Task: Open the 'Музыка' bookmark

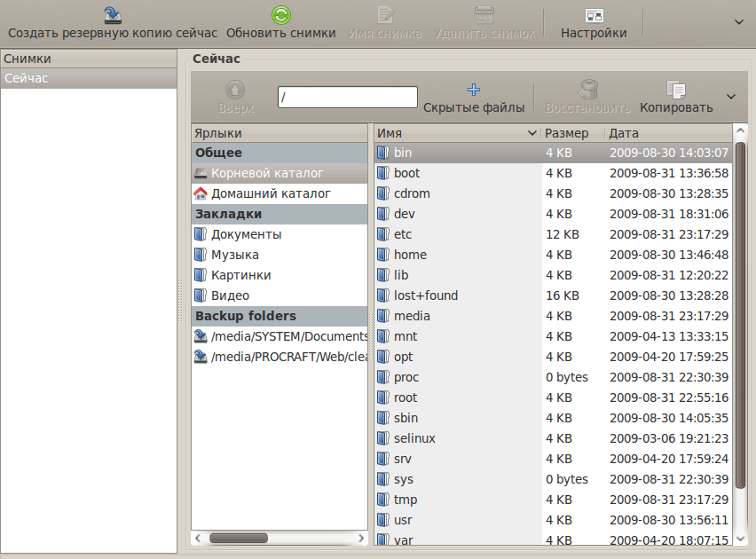Action: click(x=280, y=255)
